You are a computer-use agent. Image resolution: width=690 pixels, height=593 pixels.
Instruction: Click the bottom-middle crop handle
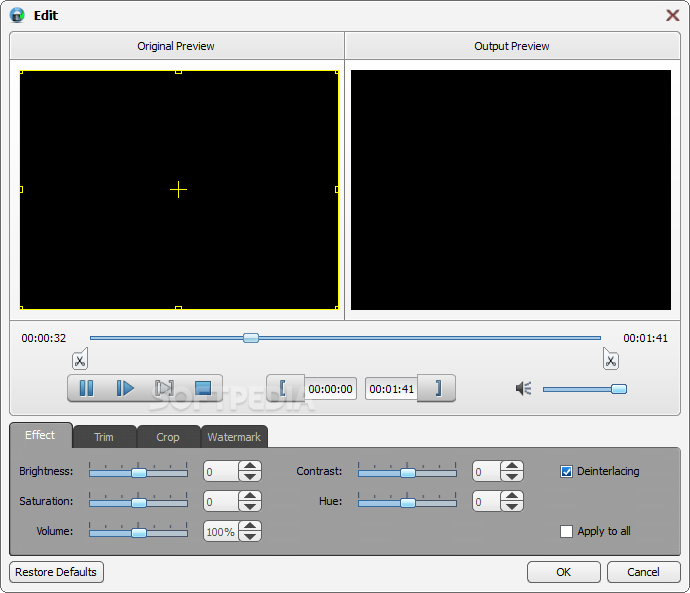pos(178,308)
